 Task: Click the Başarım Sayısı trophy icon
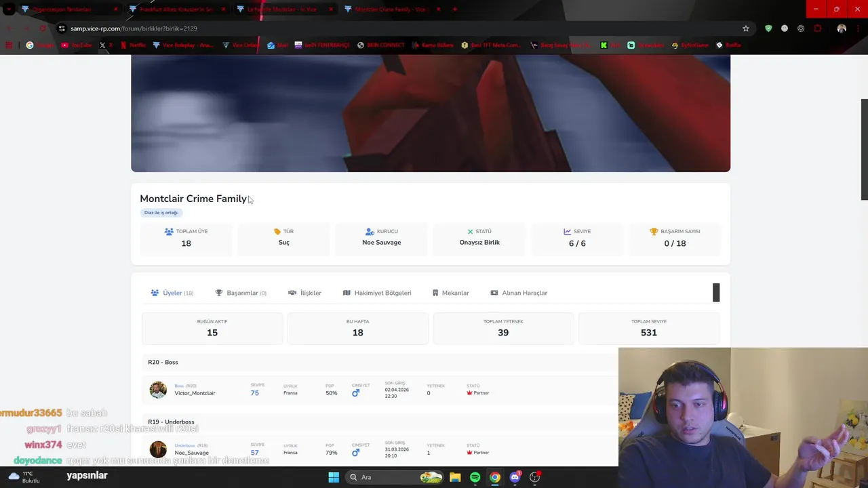[x=654, y=231]
